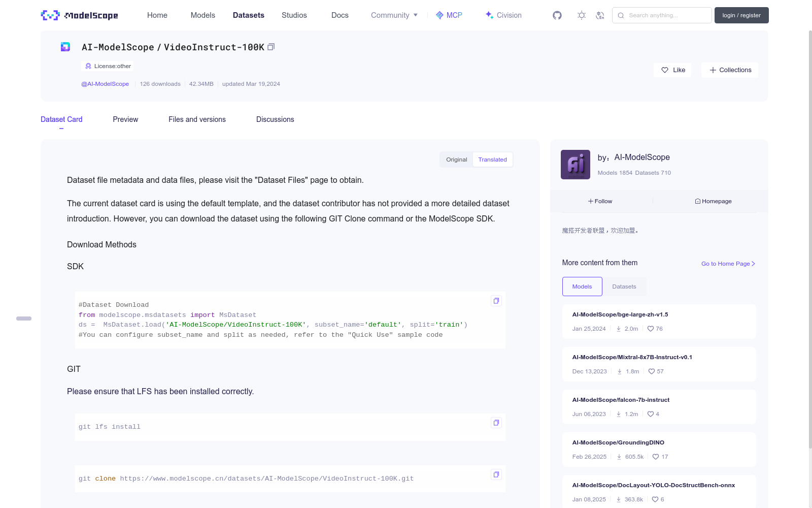Click the dataset owner icon beside title

point(65,47)
